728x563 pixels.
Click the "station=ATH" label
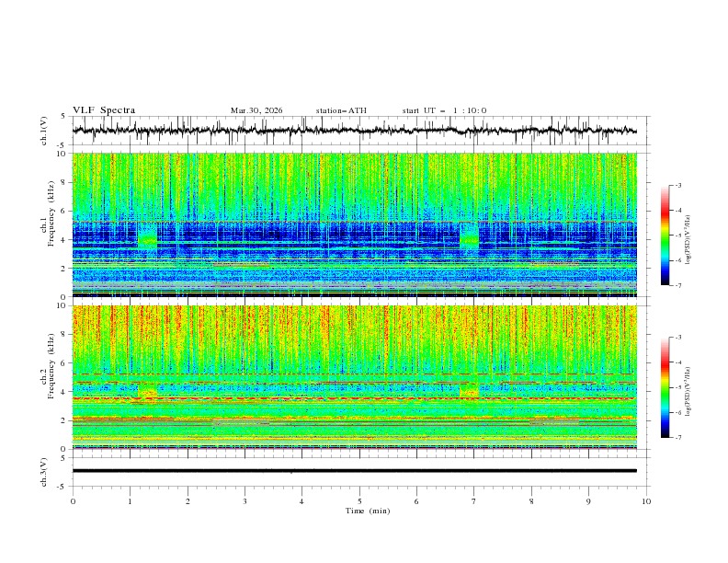341,110
